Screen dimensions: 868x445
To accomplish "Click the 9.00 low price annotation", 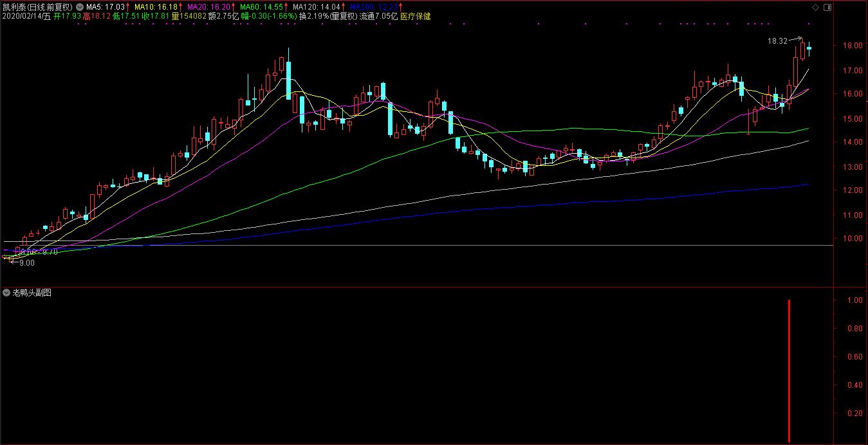I will coord(26,262).
